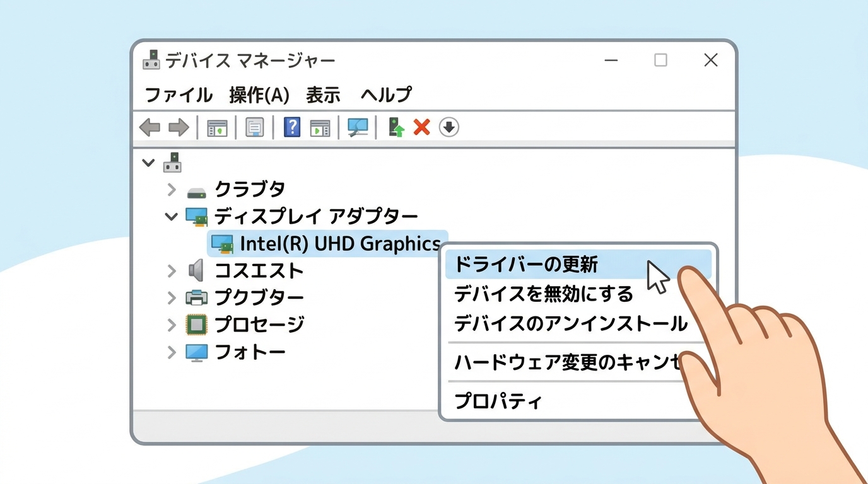Click the forward navigation arrow in the toolbar
This screenshot has width=868, height=484.
(179, 127)
